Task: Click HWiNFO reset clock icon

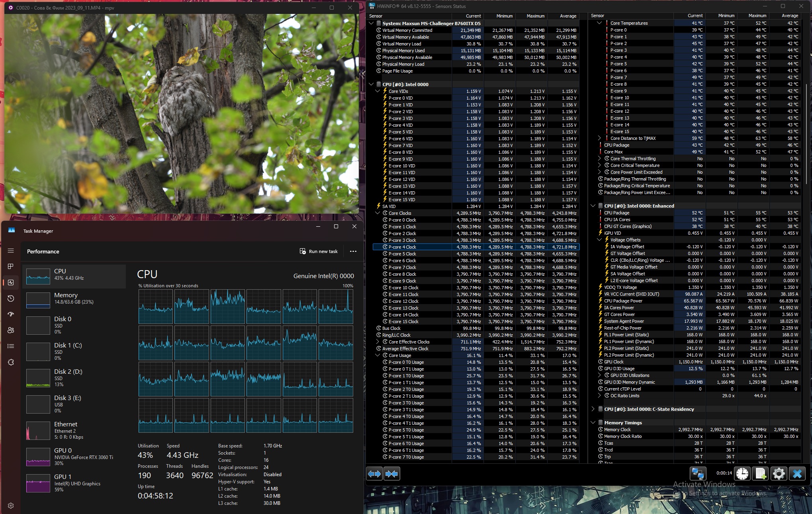Action: [742, 474]
